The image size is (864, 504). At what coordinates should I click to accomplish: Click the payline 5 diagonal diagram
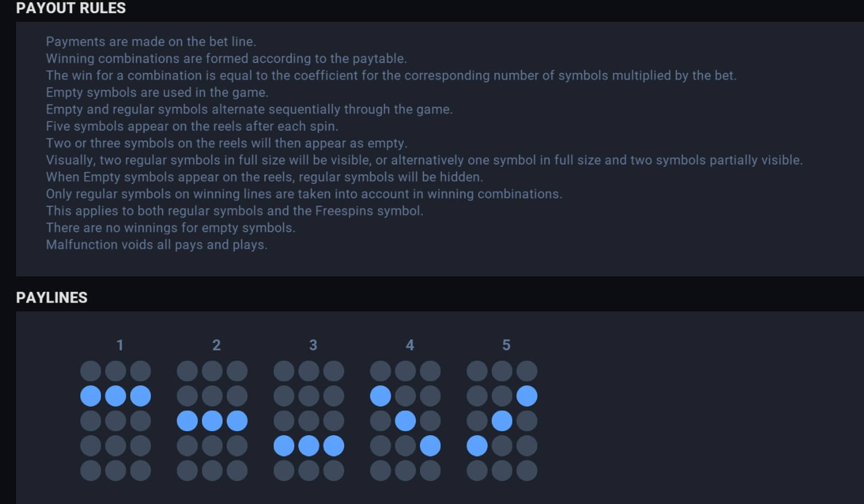pos(502,421)
